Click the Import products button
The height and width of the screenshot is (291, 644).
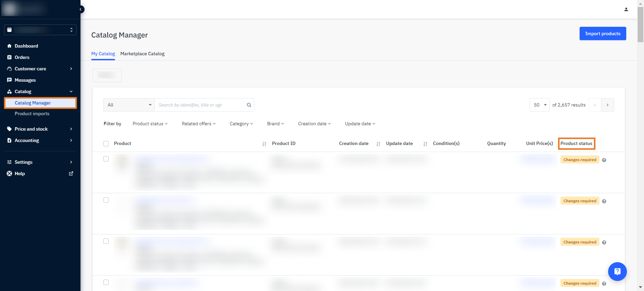pos(602,33)
